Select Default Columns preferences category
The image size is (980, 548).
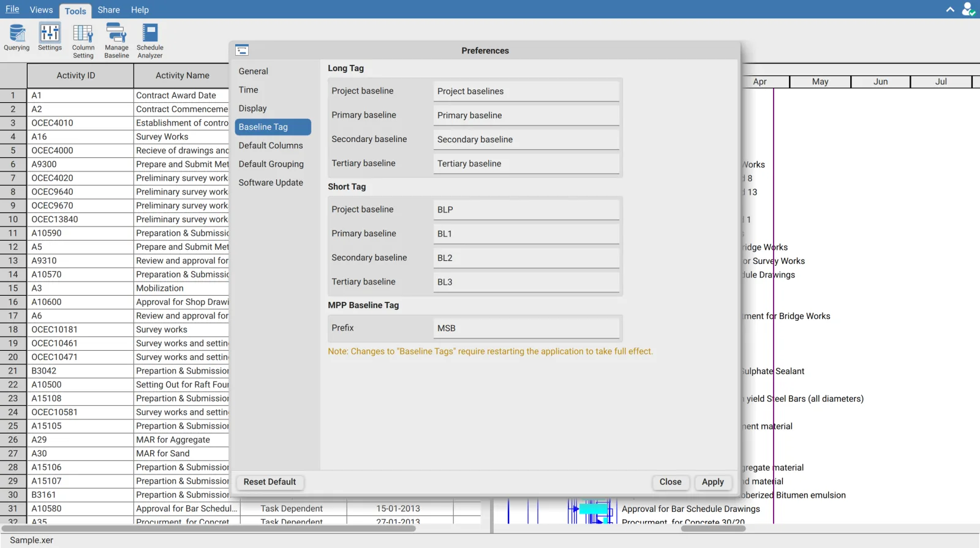pos(273,146)
